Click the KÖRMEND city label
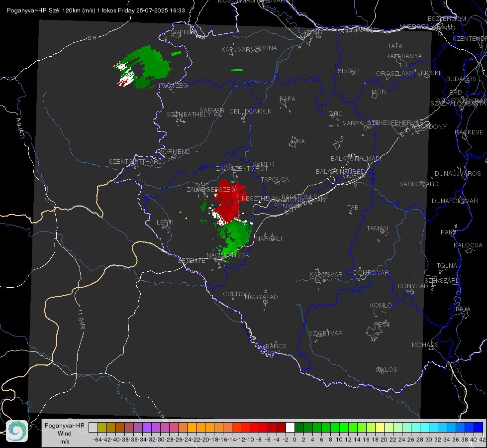This screenshot has width=487, height=448. pyautogui.click(x=175, y=152)
